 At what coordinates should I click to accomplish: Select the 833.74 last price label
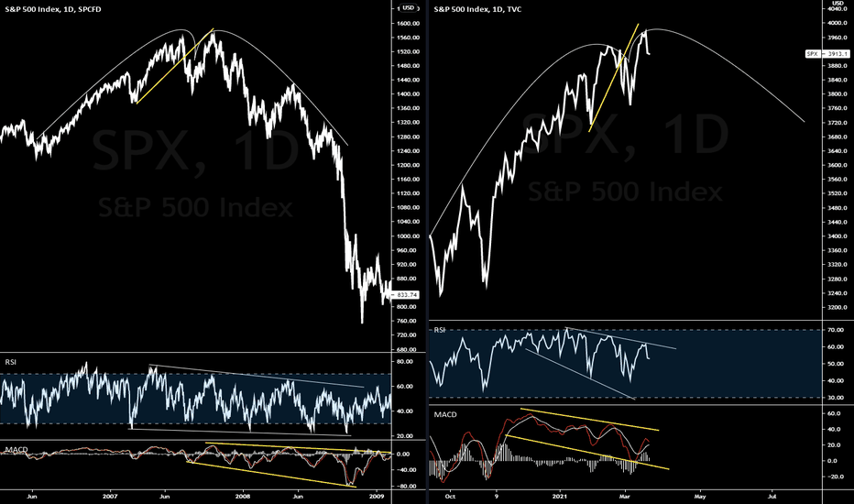(x=406, y=295)
